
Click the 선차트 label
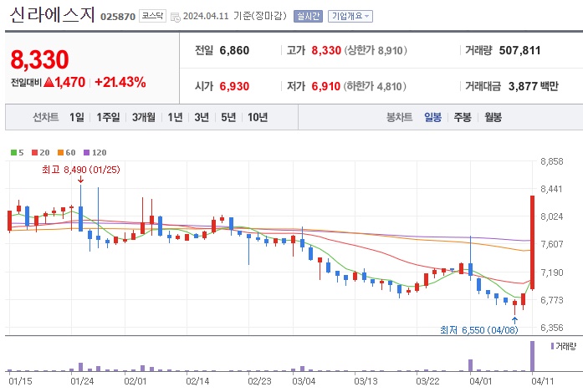pyautogui.click(x=46, y=117)
